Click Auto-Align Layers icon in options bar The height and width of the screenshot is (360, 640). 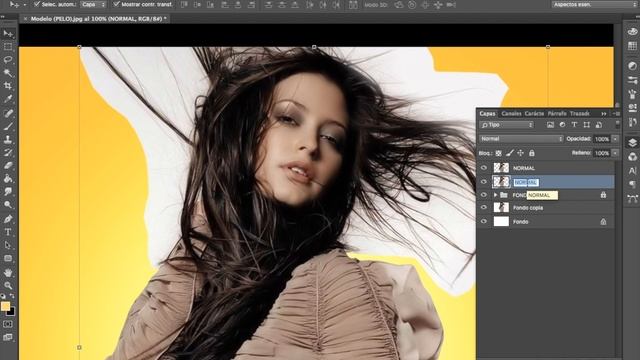tap(353, 5)
